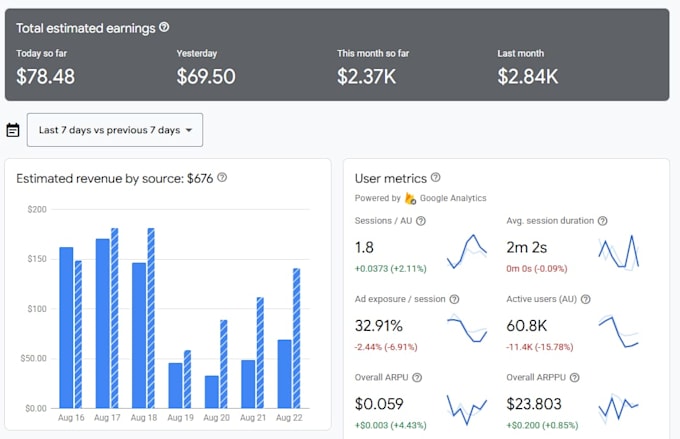Click the $0.059 Overall ARPU value

pyautogui.click(x=379, y=404)
